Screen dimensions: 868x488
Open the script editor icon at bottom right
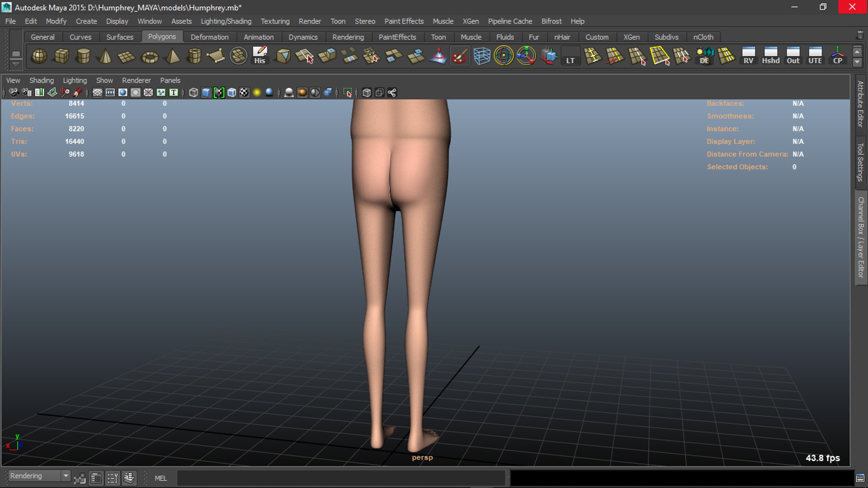(x=860, y=478)
